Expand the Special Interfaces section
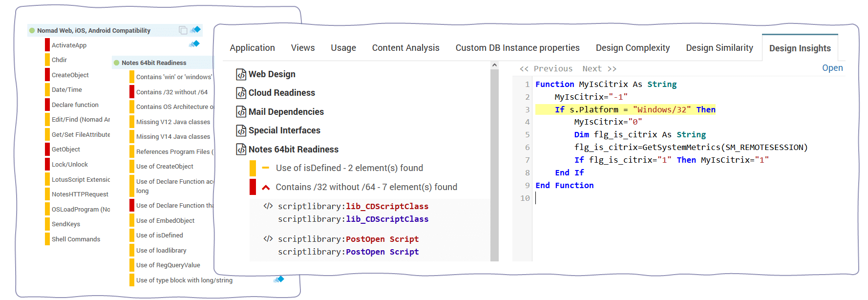This screenshot has width=868, height=300. pos(284,130)
